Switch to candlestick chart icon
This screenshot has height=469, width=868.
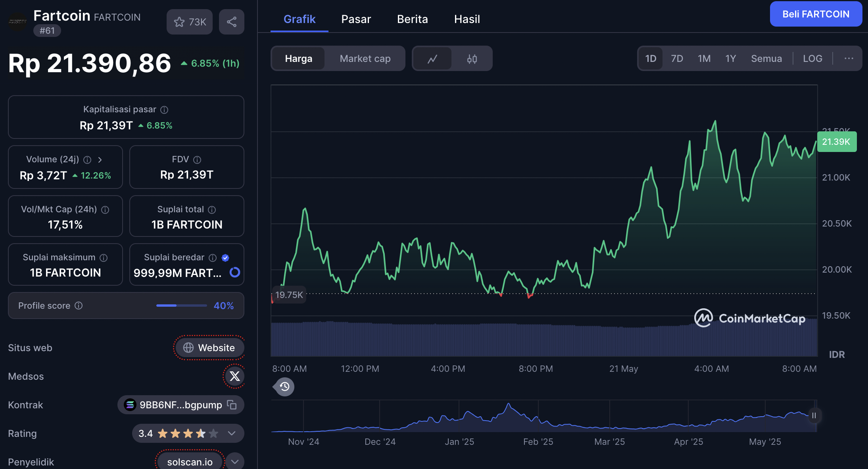pos(472,59)
